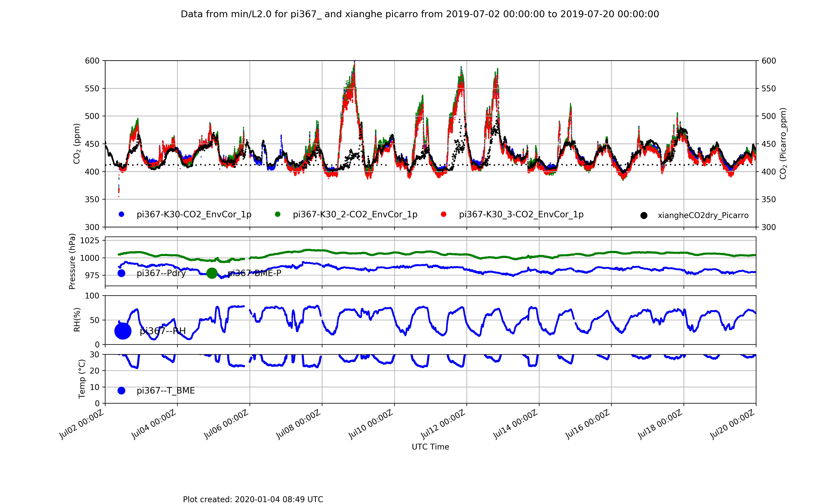Click the blue pi367--T_BME legend marker
840x504 pixels.
tap(121, 391)
